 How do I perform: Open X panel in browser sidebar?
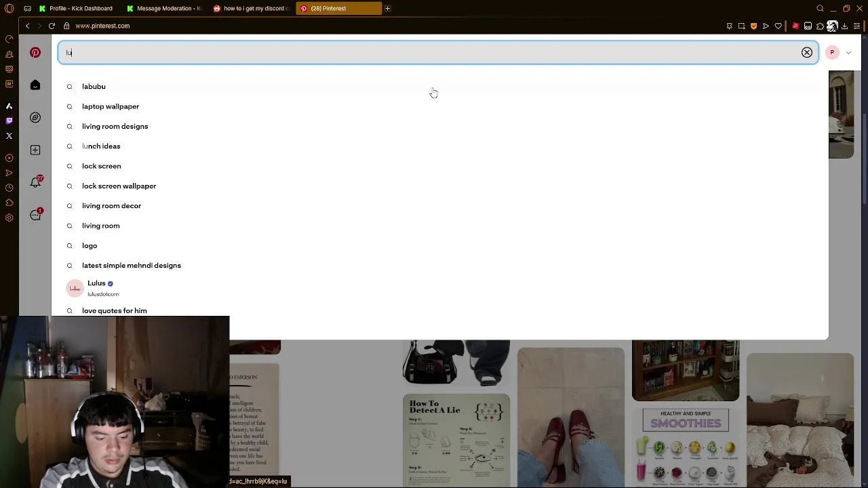[x=9, y=136]
